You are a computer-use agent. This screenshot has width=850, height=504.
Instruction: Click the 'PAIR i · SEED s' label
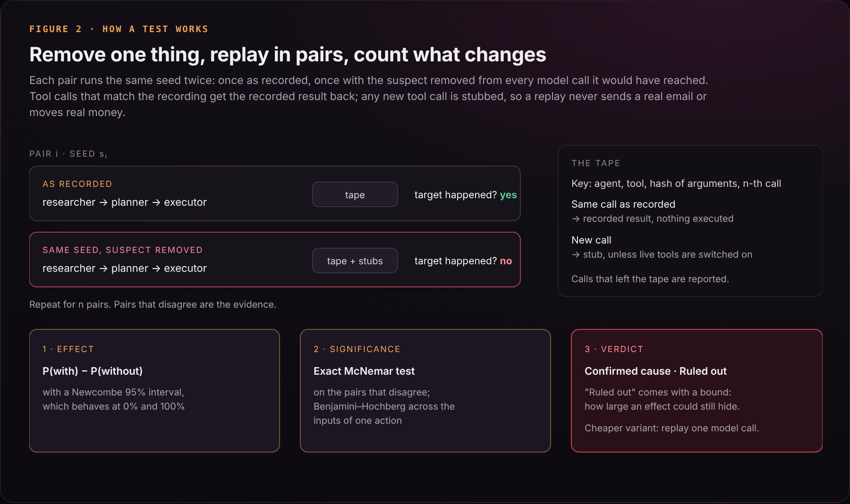click(68, 154)
